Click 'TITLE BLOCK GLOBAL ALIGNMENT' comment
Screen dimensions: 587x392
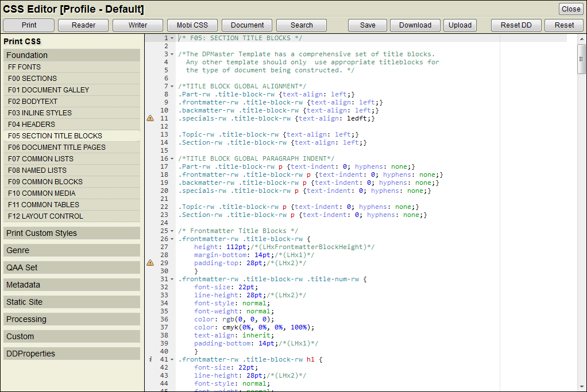(x=242, y=87)
